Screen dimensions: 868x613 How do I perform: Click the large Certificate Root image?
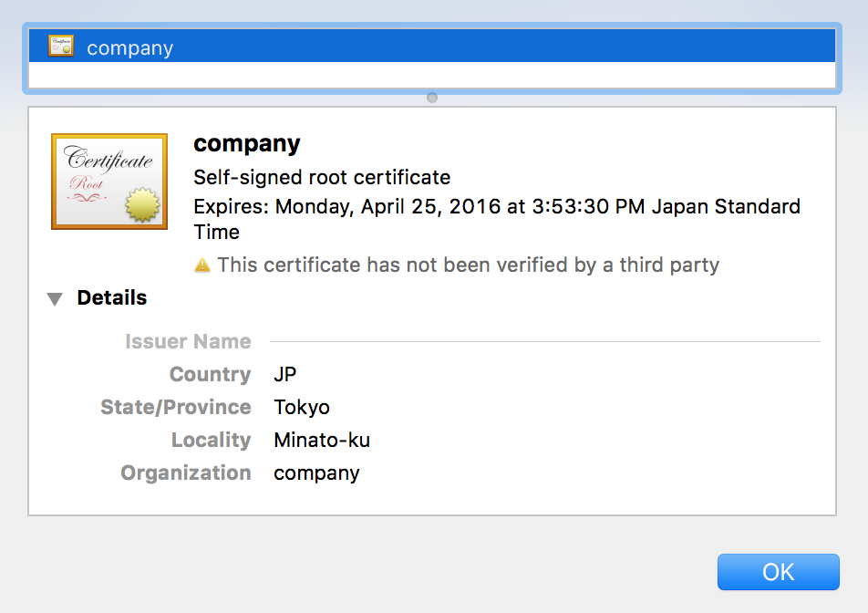pyautogui.click(x=109, y=182)
